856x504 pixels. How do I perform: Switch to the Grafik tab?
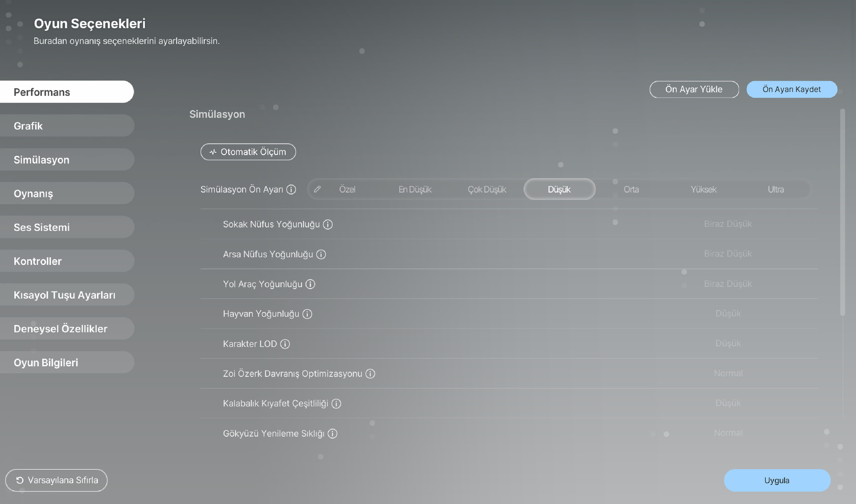(67, 126)
